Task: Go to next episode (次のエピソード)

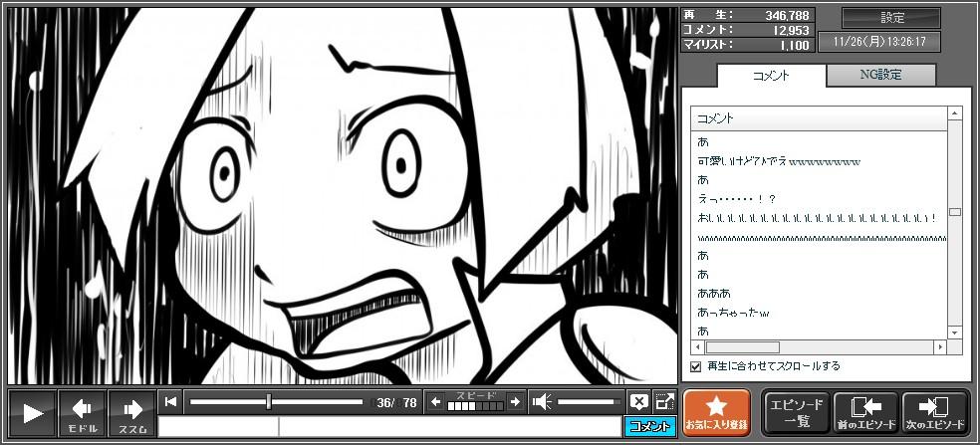Action: click(934, 413)
